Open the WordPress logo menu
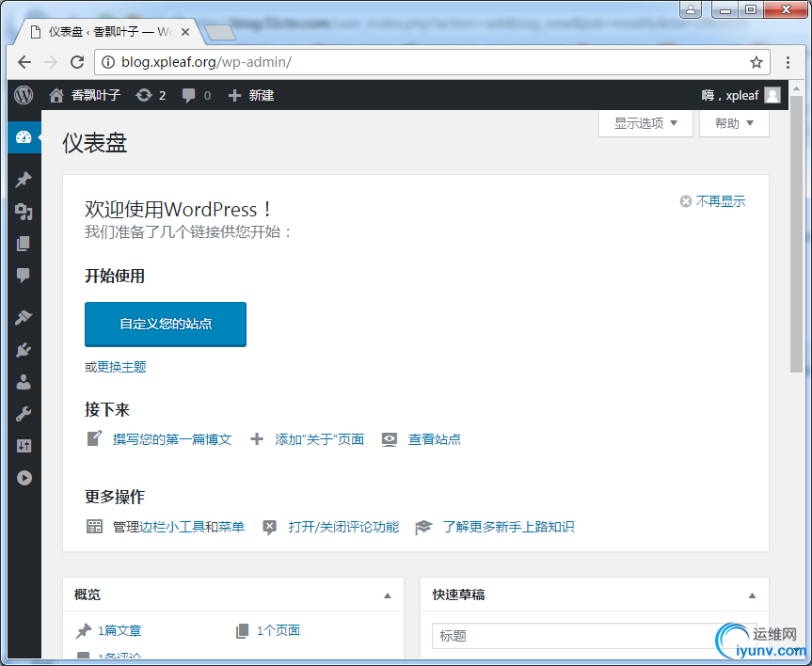 pyautogui.click(x=24, y=95)
